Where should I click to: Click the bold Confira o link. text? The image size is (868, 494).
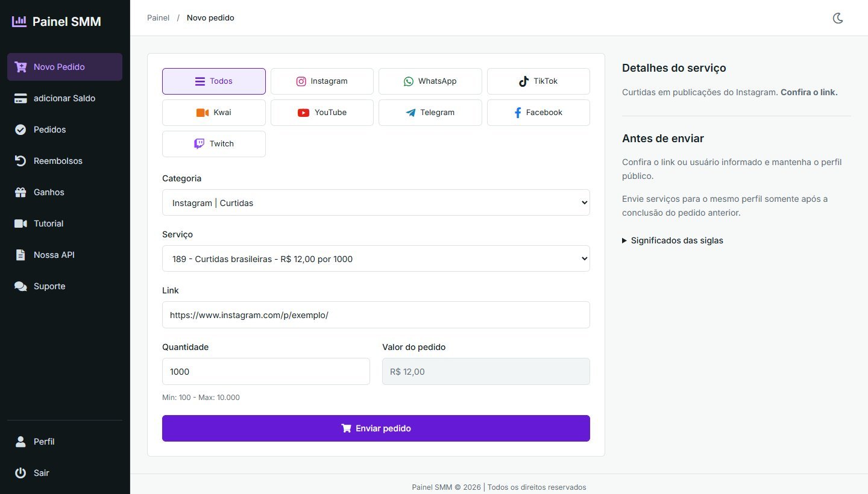pos(809,92)
